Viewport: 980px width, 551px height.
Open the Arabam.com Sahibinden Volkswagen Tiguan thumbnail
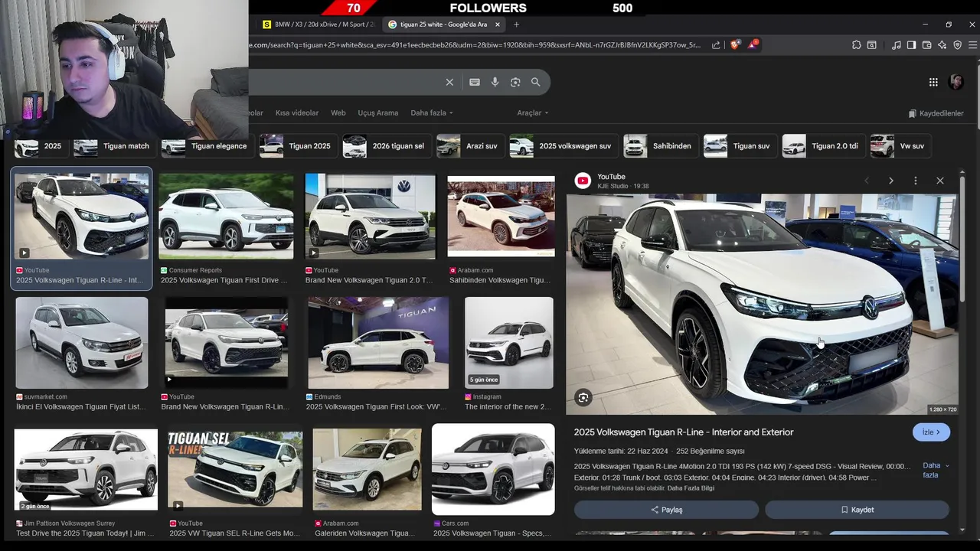(501, 217)
